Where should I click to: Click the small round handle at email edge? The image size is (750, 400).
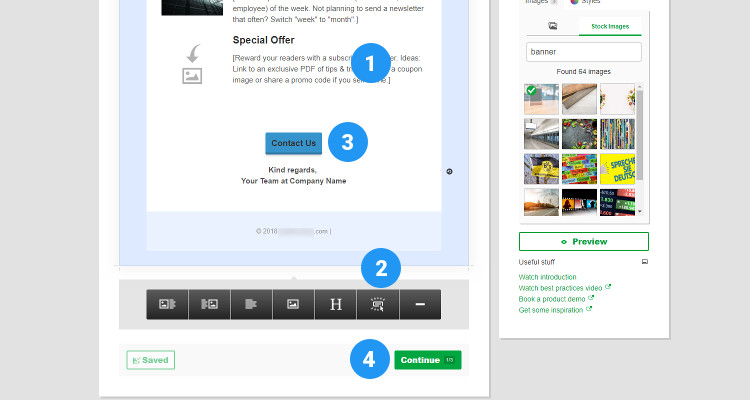(449, 171)
